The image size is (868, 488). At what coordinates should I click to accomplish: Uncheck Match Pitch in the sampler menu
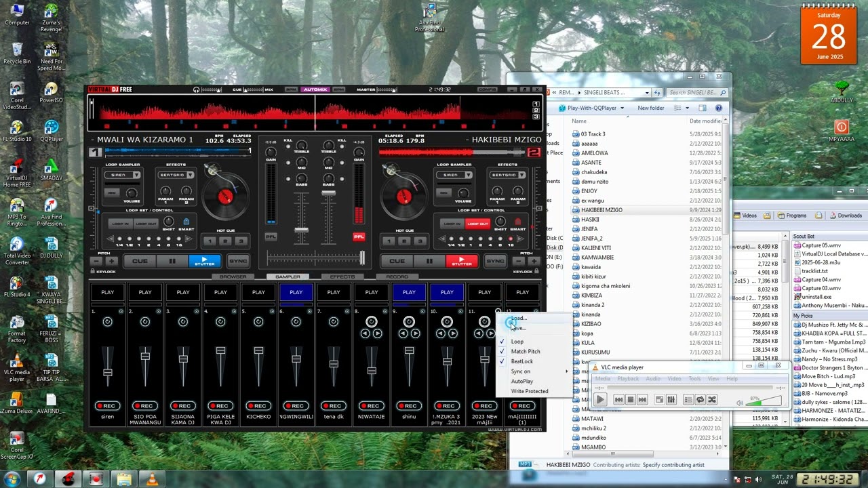tap(526, 352)
